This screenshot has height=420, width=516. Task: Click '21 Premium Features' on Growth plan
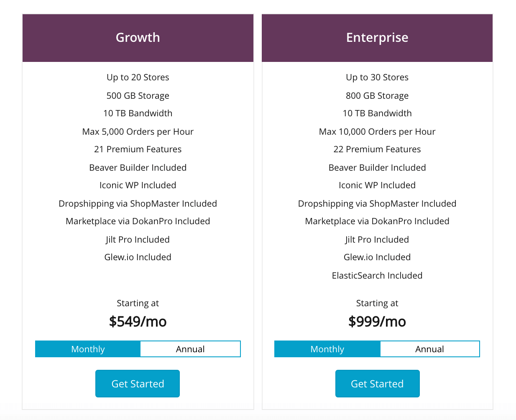pyautogui.click(x=138, y=149)
